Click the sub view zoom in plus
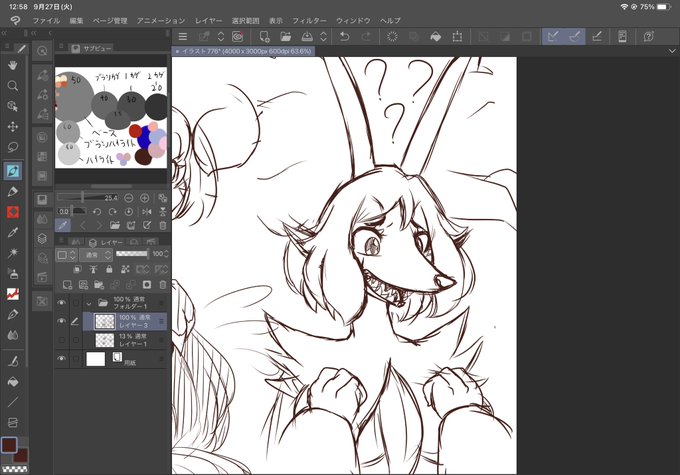The width and height of the screenshot is (680, 475). click(144, 198)
